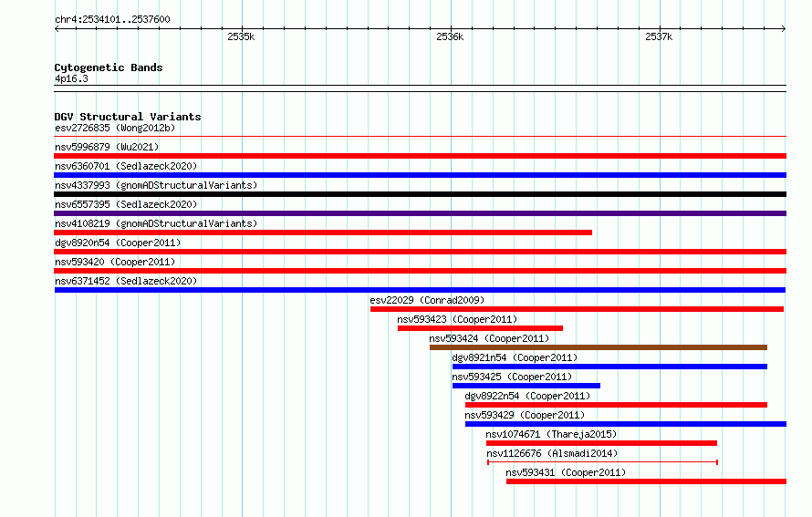Click nsv593424 (Cooper2011) label

coord(489,338)
